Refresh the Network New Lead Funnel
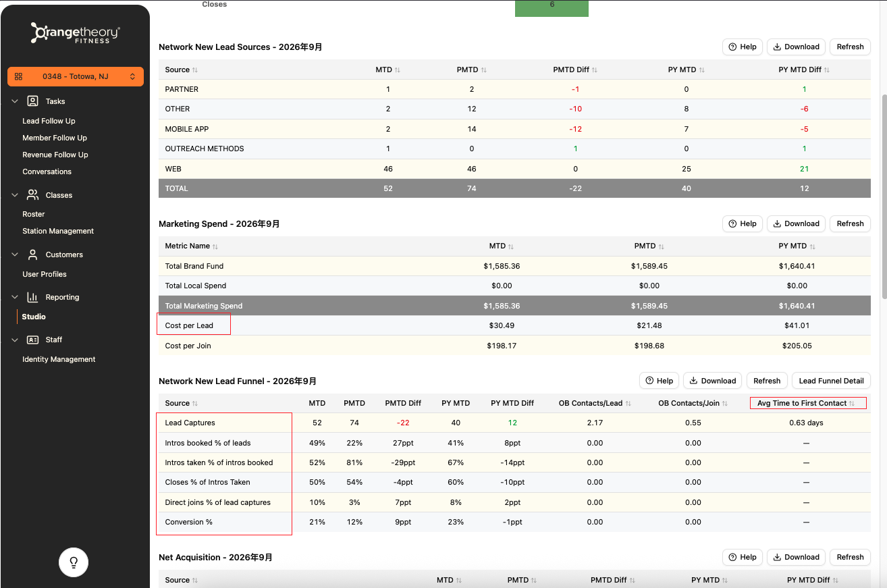 767,381
